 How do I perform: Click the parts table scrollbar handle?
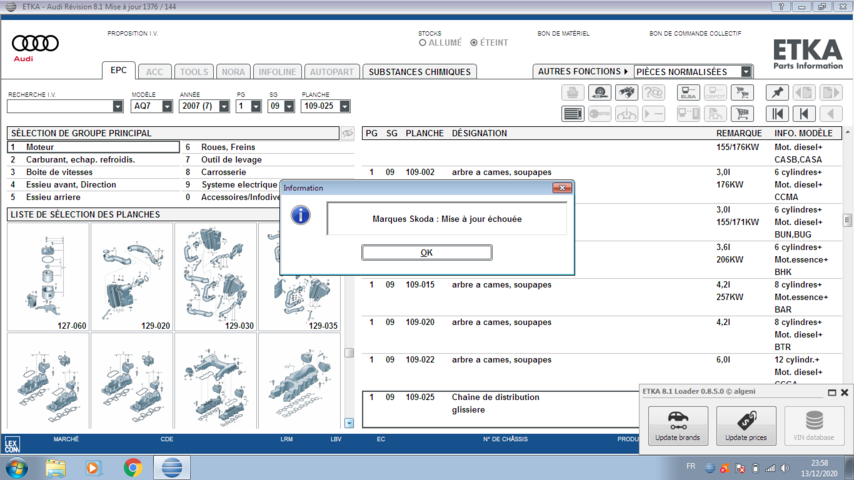tap(847, 220)
